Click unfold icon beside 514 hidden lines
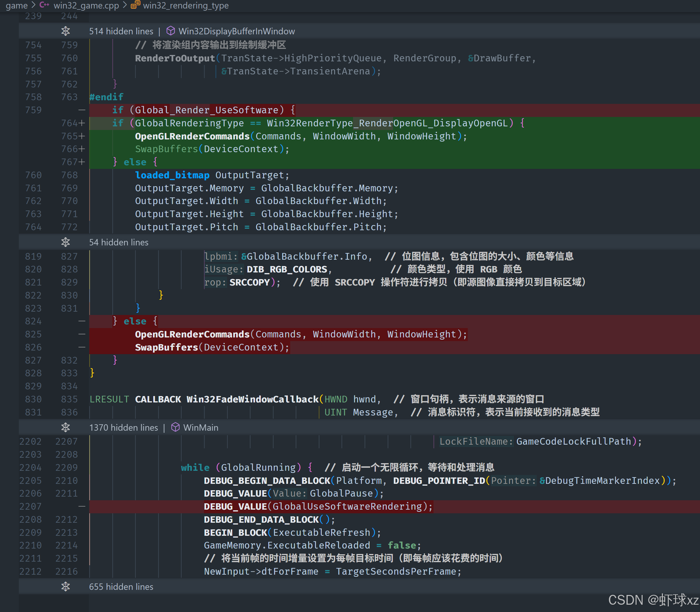Screen dimensions: 700x612 [66, 31]
